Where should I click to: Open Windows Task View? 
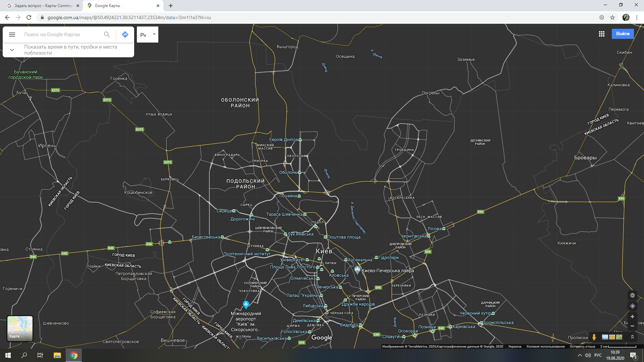(40, 355)
